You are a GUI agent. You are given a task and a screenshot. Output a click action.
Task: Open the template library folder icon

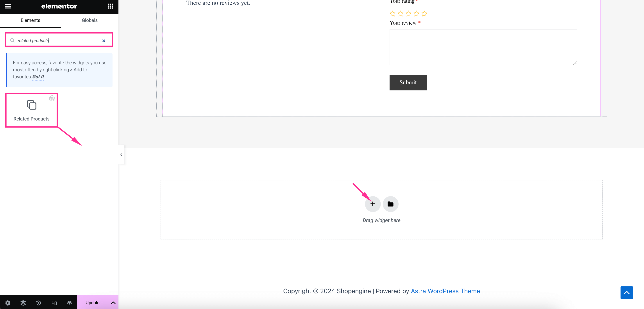pos(390,204)
